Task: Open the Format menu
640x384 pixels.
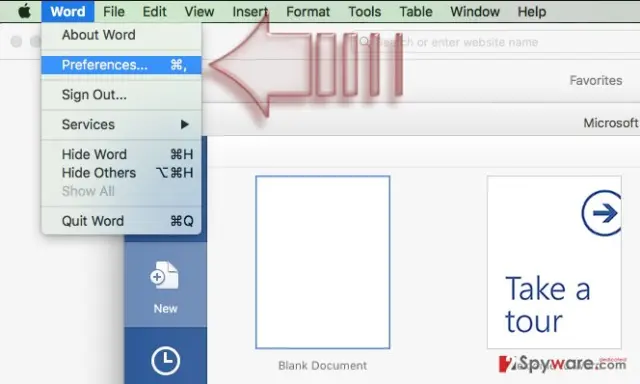Action: tap(308, 11)
